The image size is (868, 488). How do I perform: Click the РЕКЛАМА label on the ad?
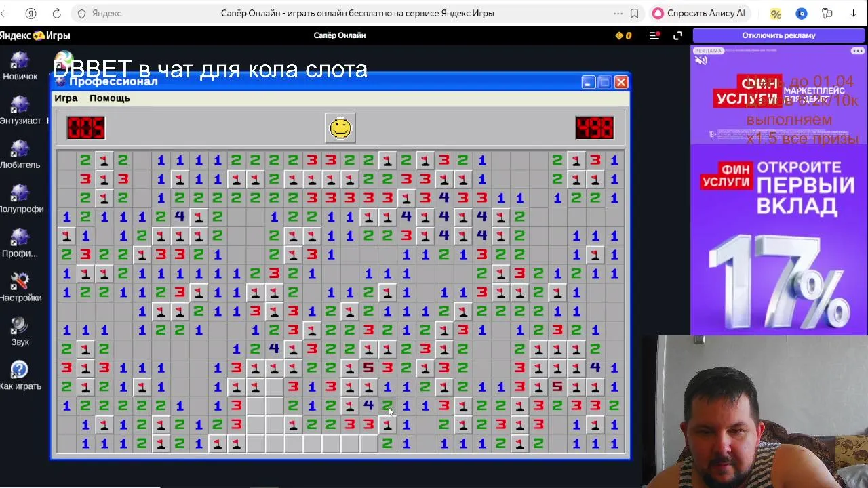709,51
